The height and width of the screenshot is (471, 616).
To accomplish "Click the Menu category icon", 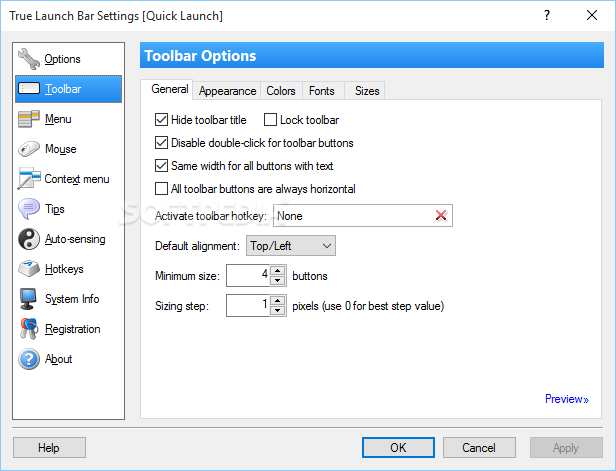I will [x=29, y=119].
